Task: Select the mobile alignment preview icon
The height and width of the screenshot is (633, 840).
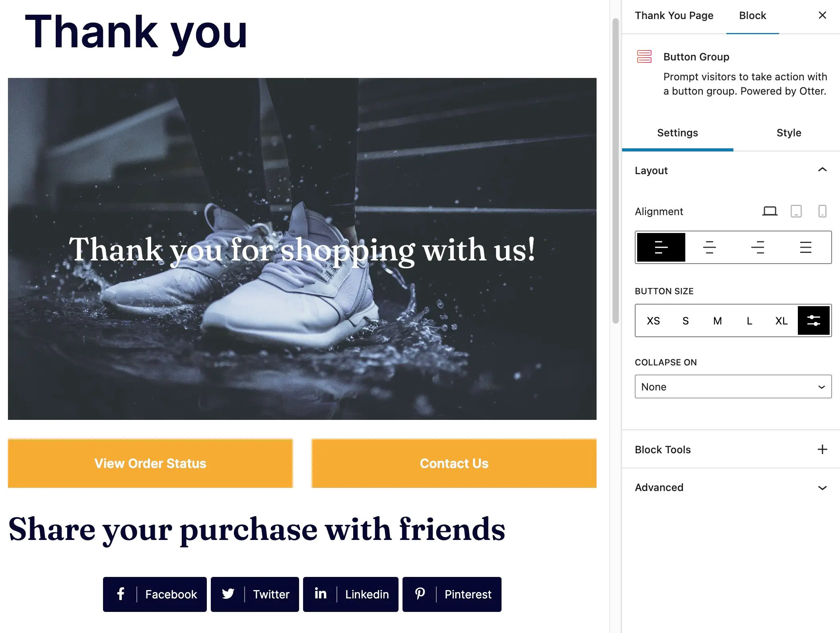Action: [x=821, y=212]
